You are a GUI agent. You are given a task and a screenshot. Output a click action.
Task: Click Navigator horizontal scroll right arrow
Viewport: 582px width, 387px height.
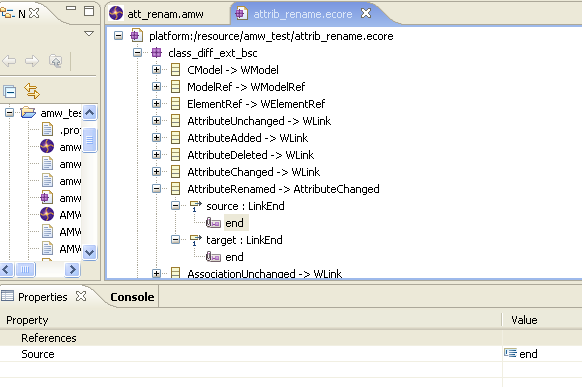(x=73, y=269)
